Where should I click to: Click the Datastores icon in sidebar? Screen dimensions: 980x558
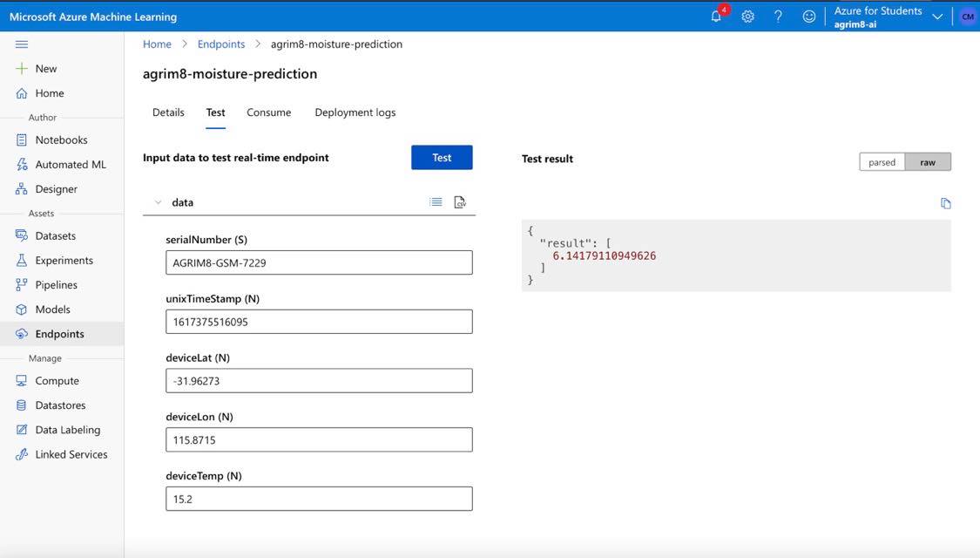click(x=22, y=405)
